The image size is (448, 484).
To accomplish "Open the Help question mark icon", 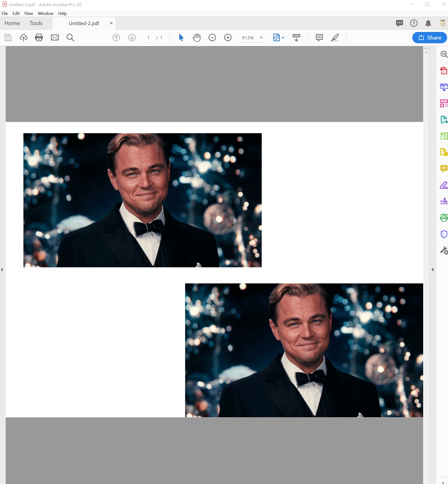I will pos(414,23).
